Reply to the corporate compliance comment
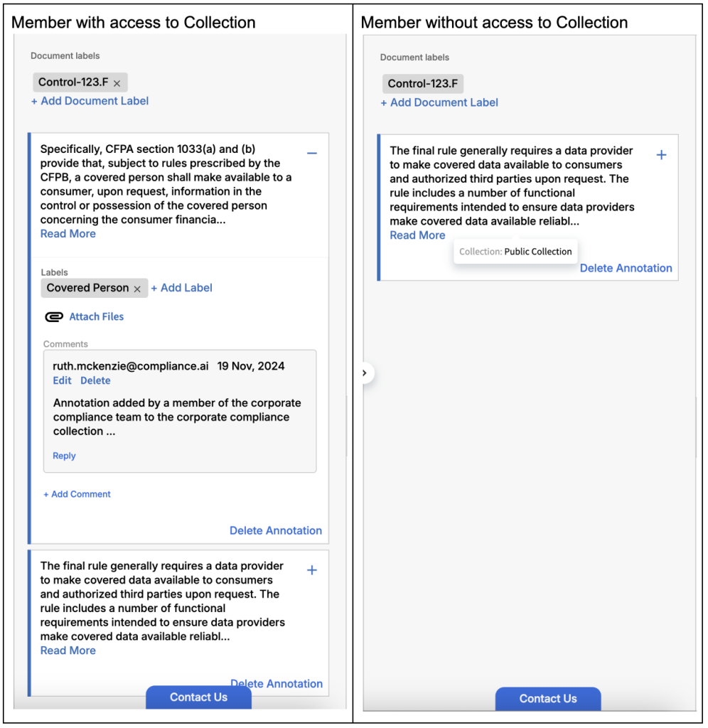This screenshot has height=728, width=708. (64, 456)
